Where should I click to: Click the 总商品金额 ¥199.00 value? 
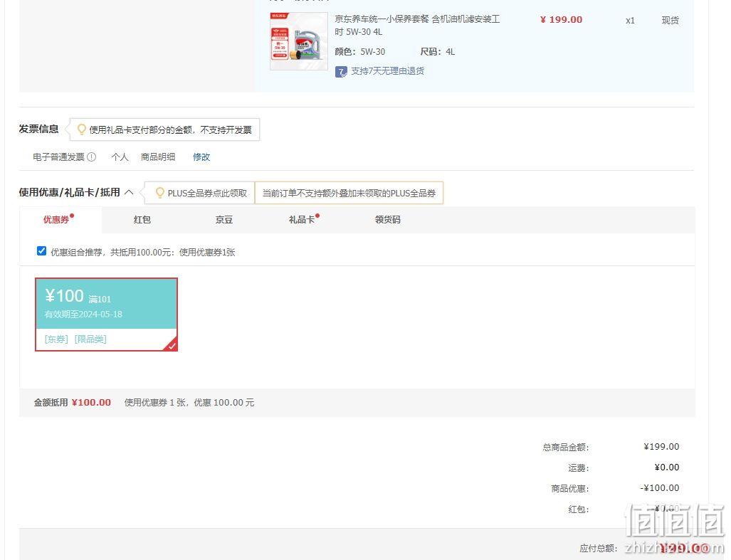661,447
